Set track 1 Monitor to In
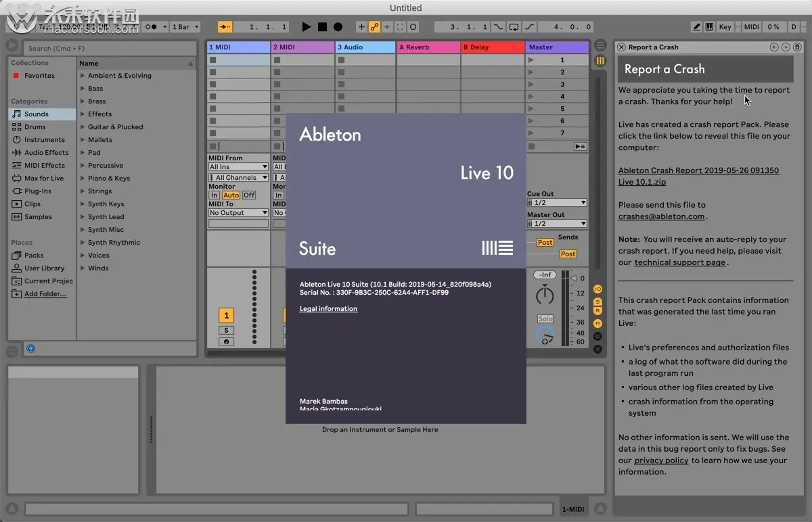The image size is (812, 522). coord(214,195)
